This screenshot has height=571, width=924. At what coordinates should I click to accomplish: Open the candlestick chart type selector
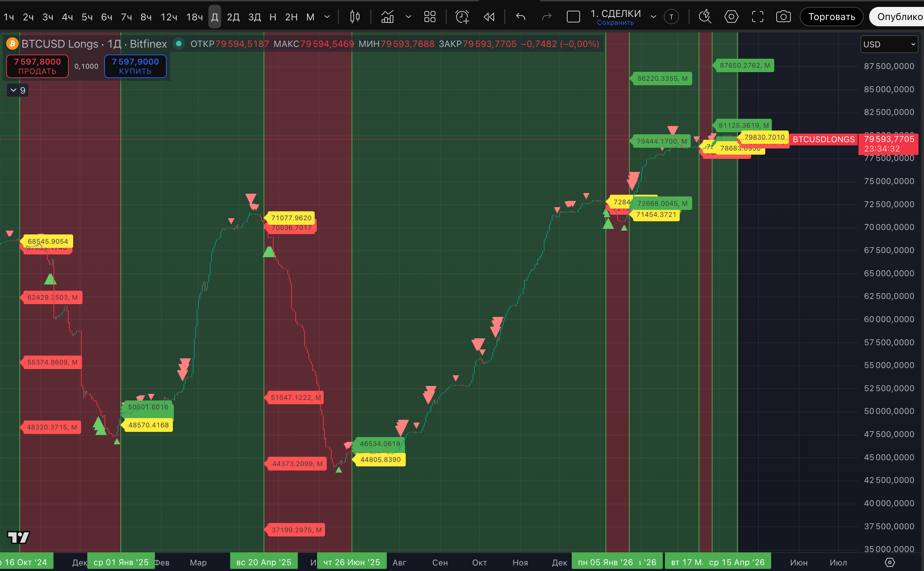[x=354, y=17]
